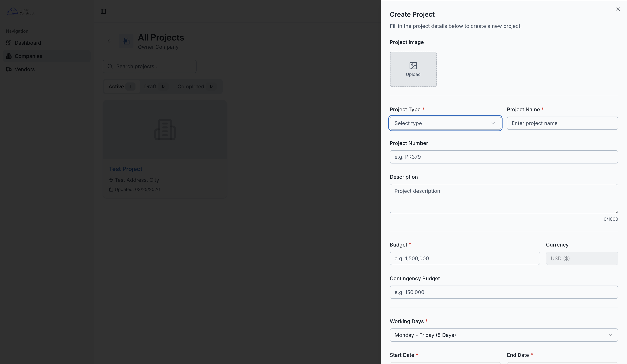
Task: Click into the Project description textarea
Action: 504,199
